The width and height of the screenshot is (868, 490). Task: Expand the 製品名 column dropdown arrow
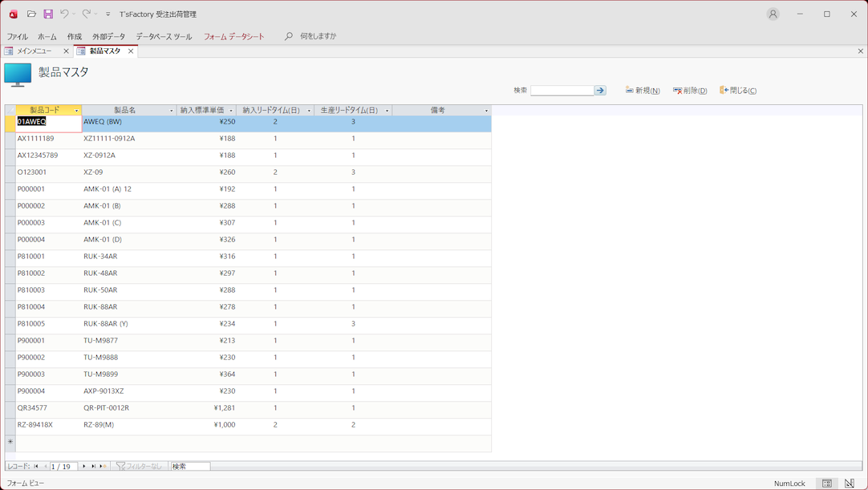point(172,111)
